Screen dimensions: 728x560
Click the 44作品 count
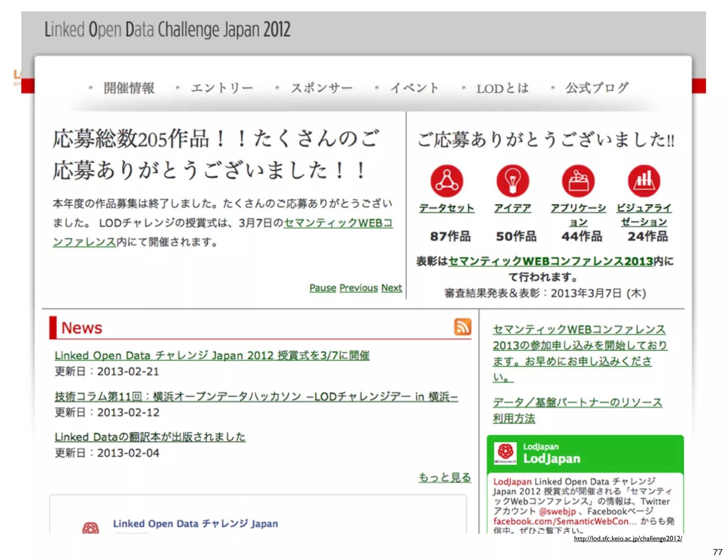(x=582, y=236)
